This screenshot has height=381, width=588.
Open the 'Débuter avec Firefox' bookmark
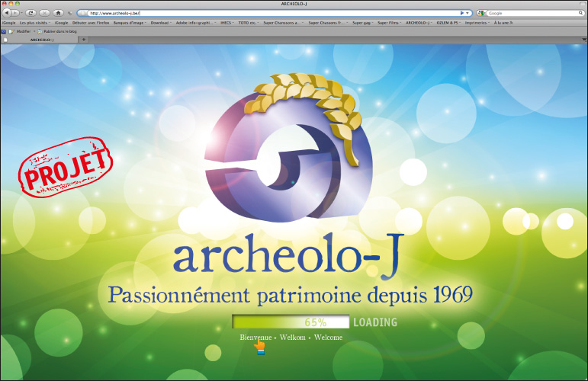pos(91,23)
